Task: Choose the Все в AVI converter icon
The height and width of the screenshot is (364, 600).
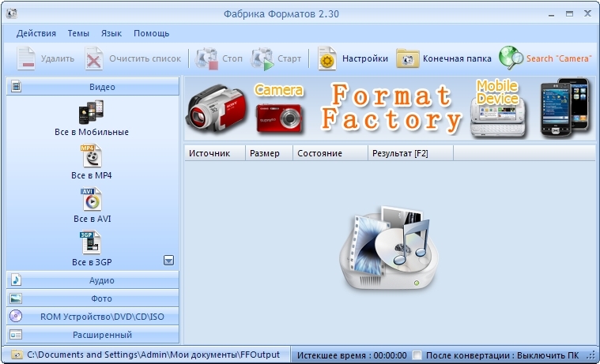Action: pos(92,200)
